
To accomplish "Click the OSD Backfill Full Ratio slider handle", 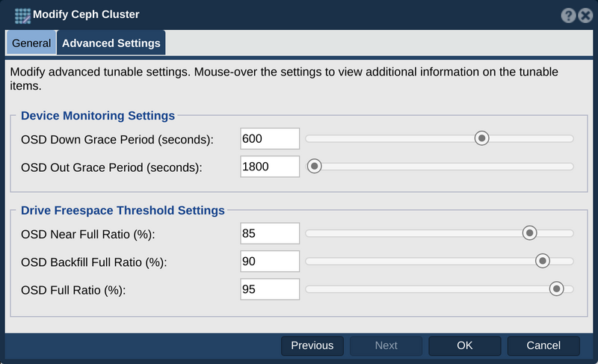I will (543, 261).
